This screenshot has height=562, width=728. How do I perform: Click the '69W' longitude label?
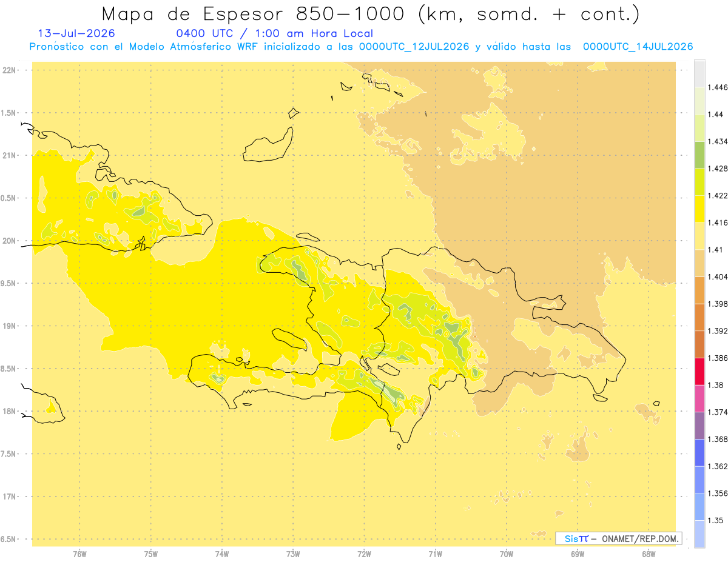tap(578, 554)
